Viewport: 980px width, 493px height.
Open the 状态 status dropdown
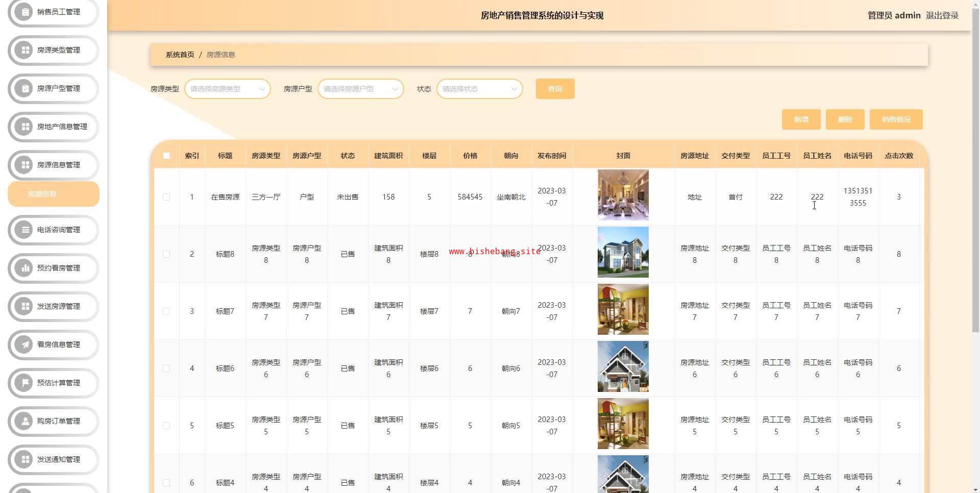click(x=479, y=89)
